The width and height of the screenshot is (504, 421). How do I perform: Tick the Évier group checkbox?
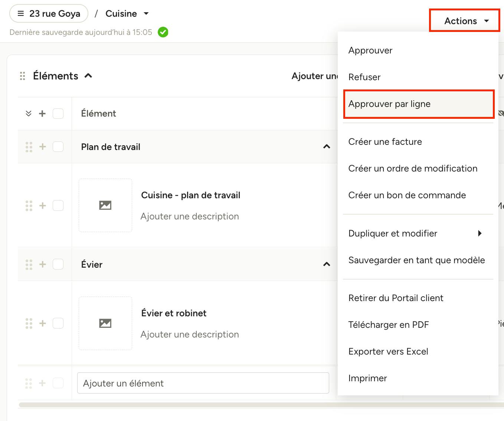[x=58, y=264]
